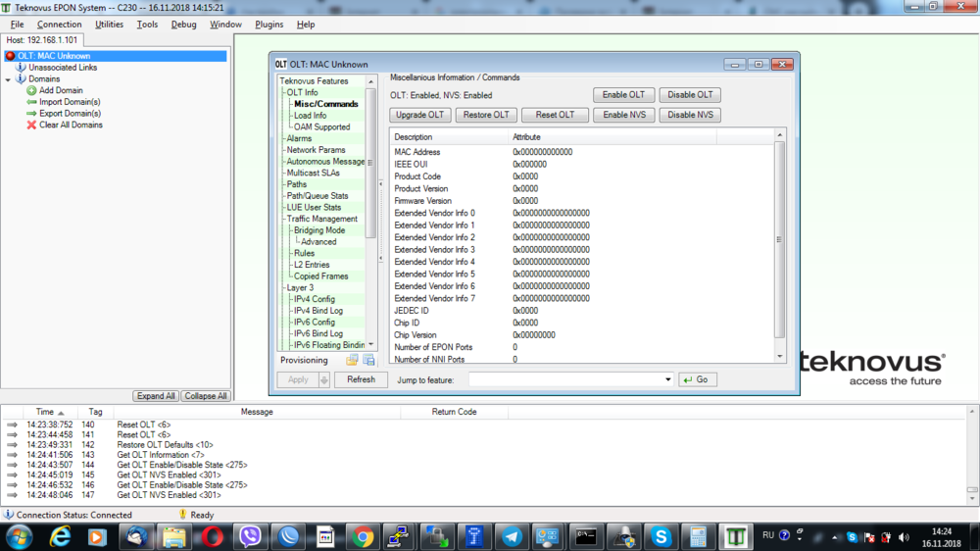The height and width of the screenshot is (551, 980).
Task: Collapse the Domains tree node
Action: click(9, 79)
